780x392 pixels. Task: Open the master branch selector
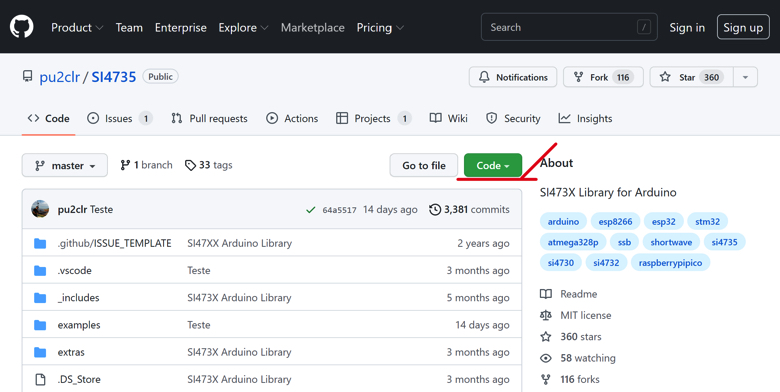[x=65, y=165]
